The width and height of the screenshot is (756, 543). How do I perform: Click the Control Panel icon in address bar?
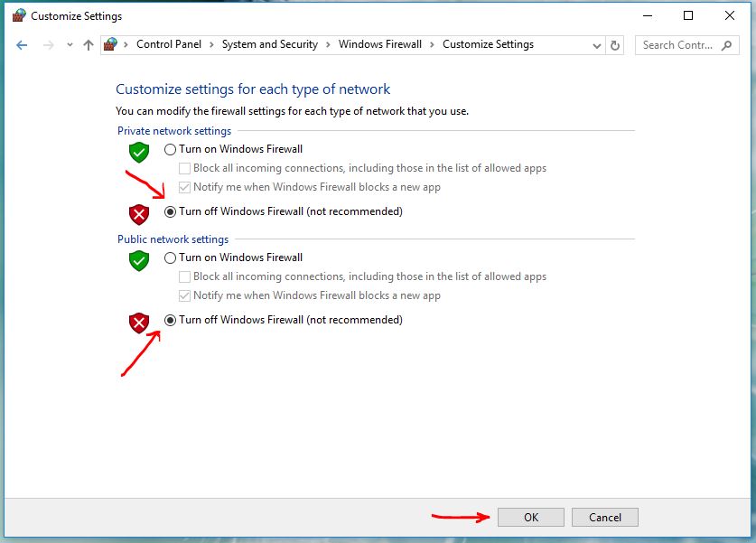tap(111, 44)
